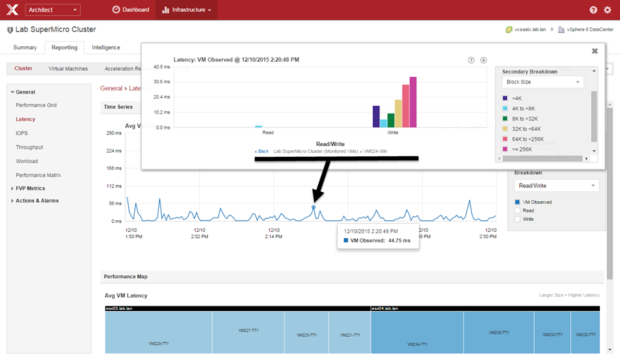620x360 pixels.
Task: Open the settings gear icon
Action: (x=607, y=10)
